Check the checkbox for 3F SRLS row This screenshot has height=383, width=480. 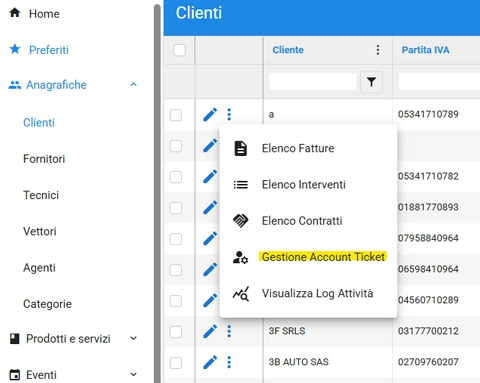pos(176,332)
